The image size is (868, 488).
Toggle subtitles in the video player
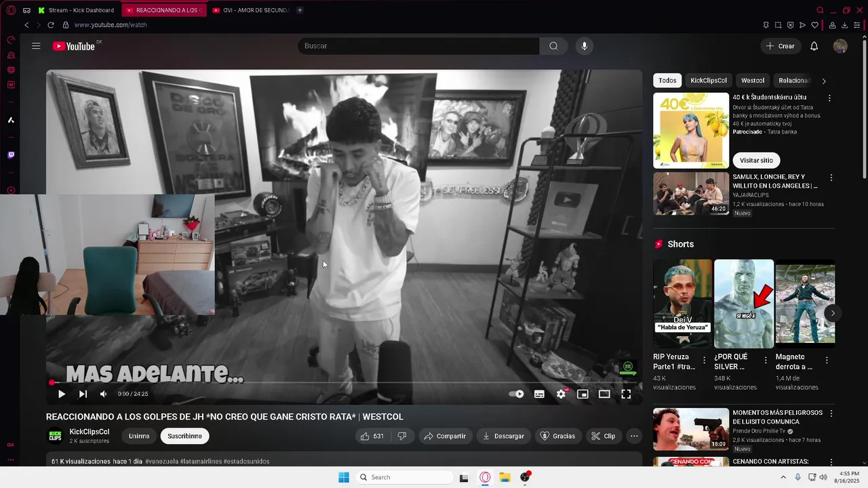coord(539,394)
